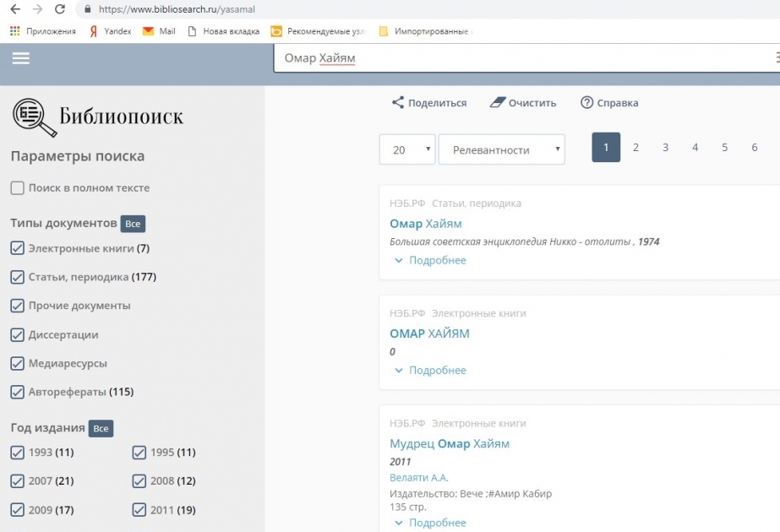Uncheck Авторефераты (115) checkbox
Screen dimensions: 780x532
(x=18, y=392)
